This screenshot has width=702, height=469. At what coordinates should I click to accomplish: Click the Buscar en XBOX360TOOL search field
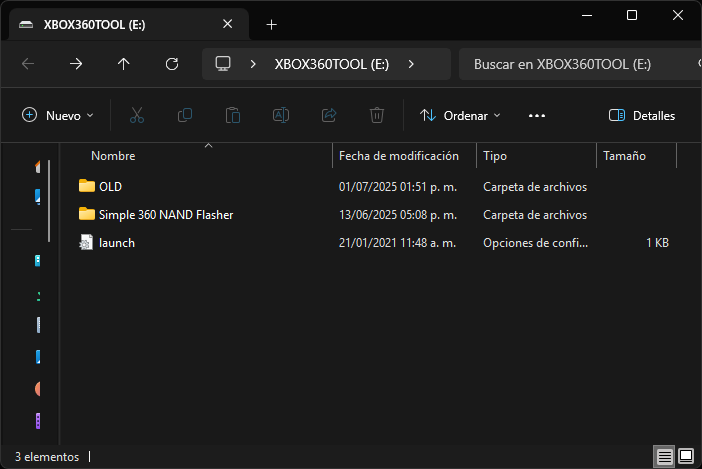coord(580,64)
